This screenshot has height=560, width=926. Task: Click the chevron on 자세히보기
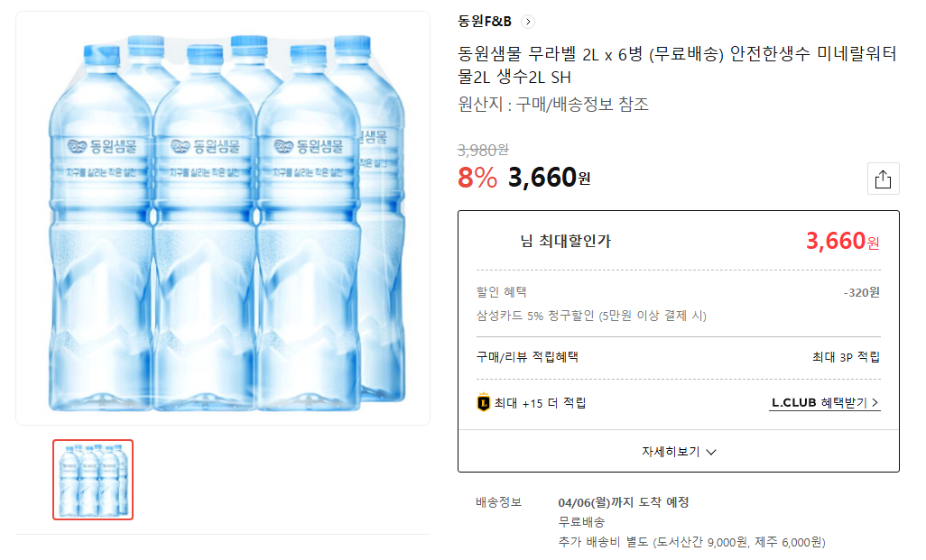(x=712, y=451)
